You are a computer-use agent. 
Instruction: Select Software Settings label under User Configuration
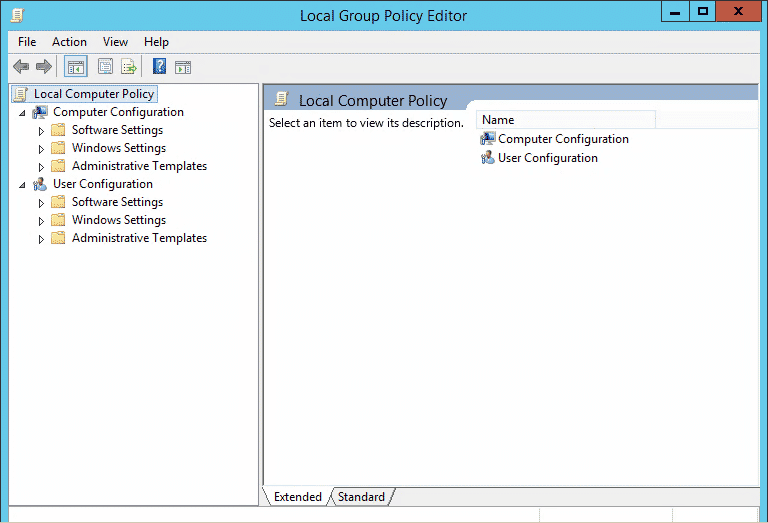click(x=117, y=202)
